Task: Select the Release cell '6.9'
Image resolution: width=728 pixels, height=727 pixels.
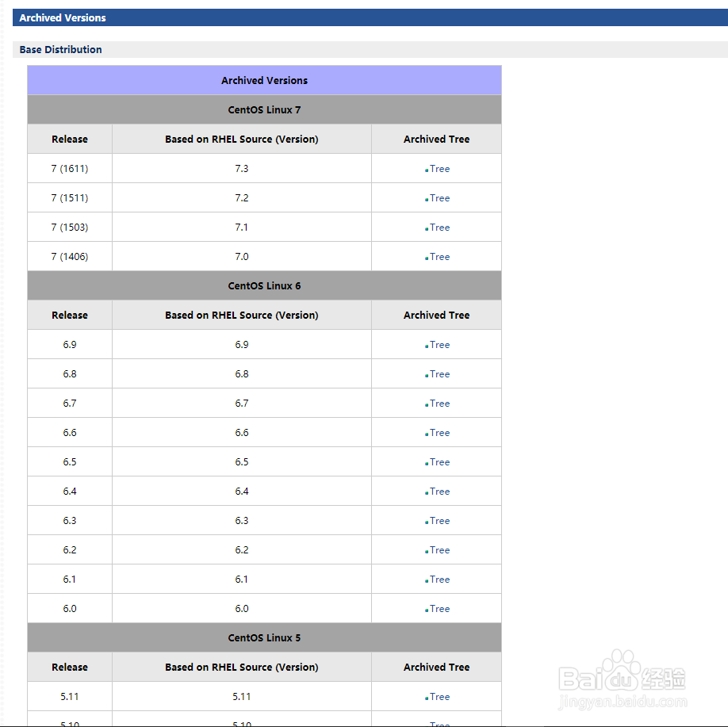Action: pyautogui.click(x=70, y=344)
